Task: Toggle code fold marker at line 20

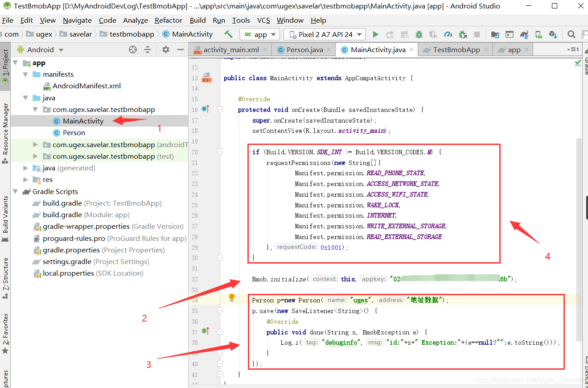Action: [220, 152]
